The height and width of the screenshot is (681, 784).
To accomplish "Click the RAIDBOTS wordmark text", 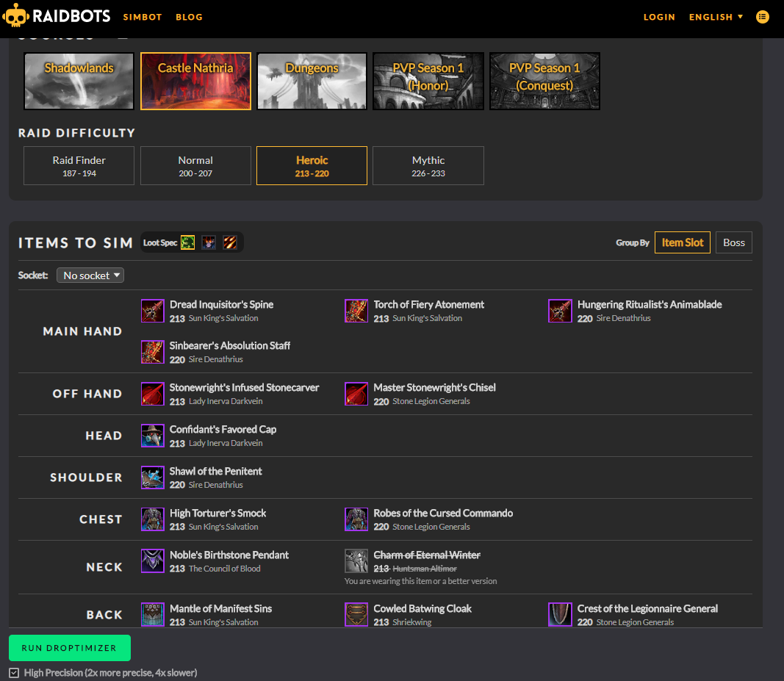I will pos(71,16).
